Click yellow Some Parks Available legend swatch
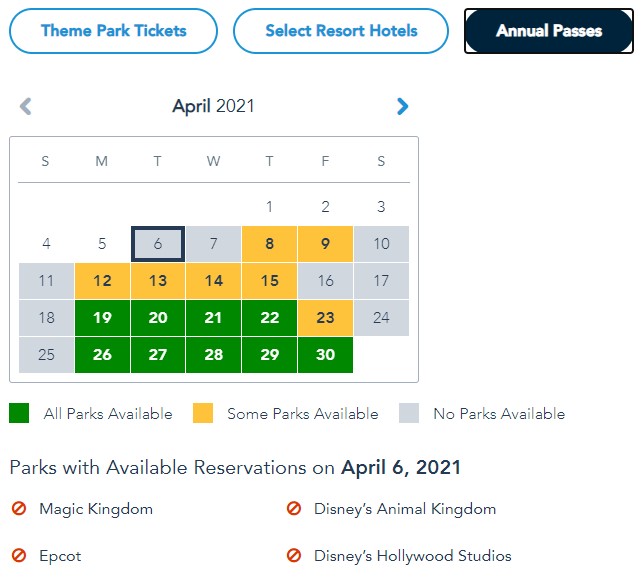 [x=203, y=413]
